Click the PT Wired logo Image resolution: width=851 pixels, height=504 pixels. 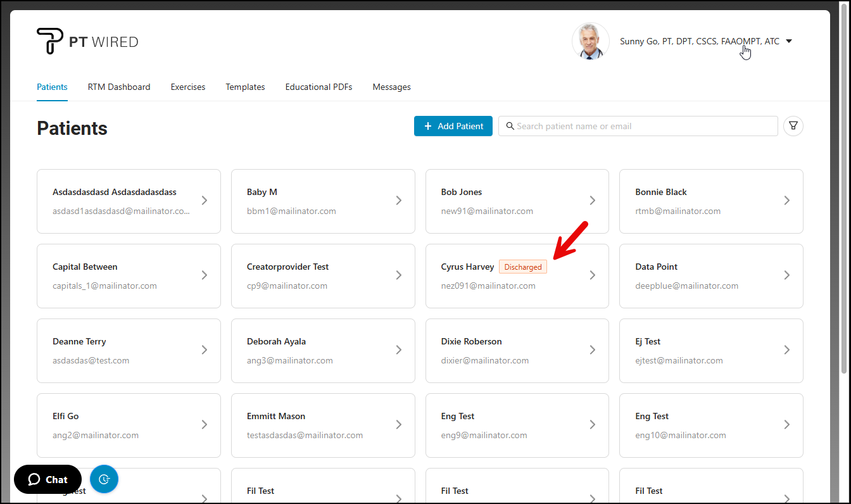point(87,42)
